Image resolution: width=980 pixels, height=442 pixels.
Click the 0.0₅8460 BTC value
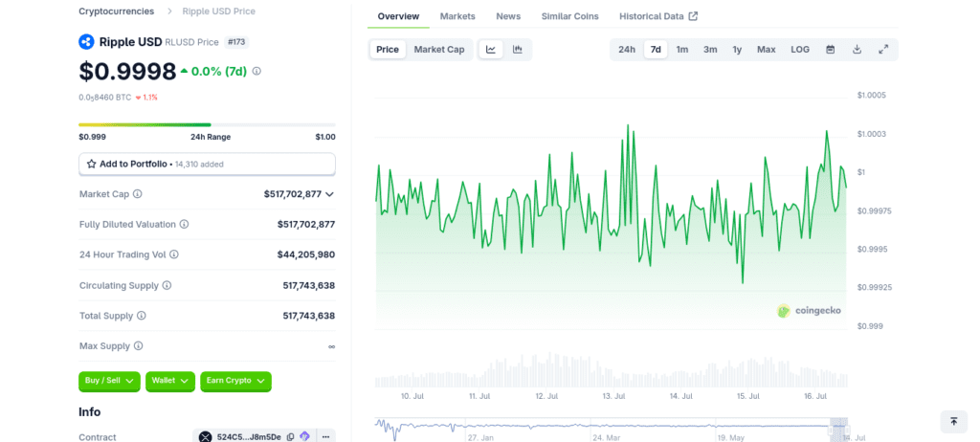105,98
